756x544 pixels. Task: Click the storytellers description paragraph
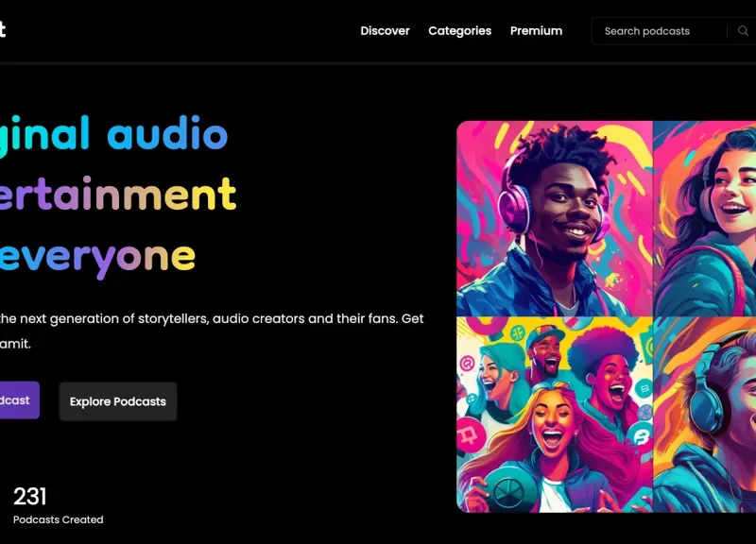[210, 319]
